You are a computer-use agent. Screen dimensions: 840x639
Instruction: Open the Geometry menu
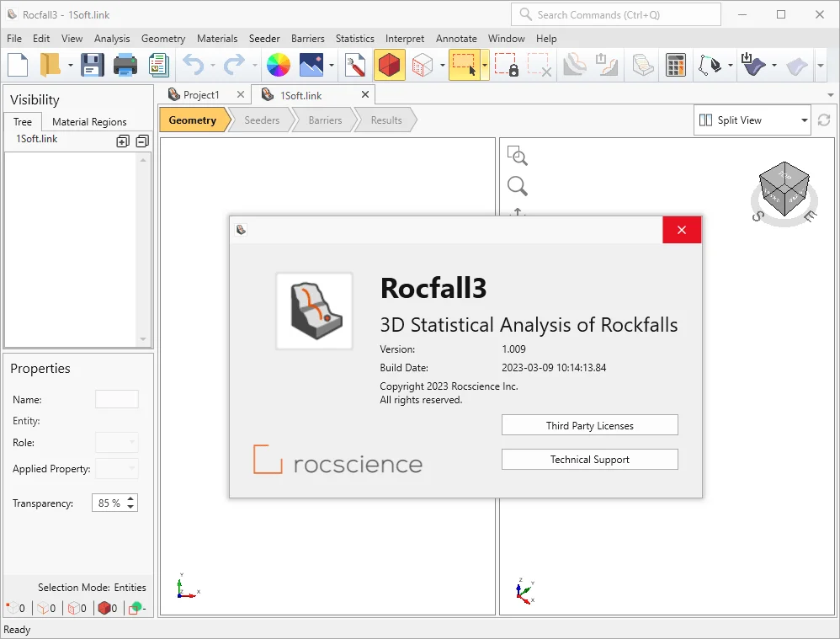(163, 39)
